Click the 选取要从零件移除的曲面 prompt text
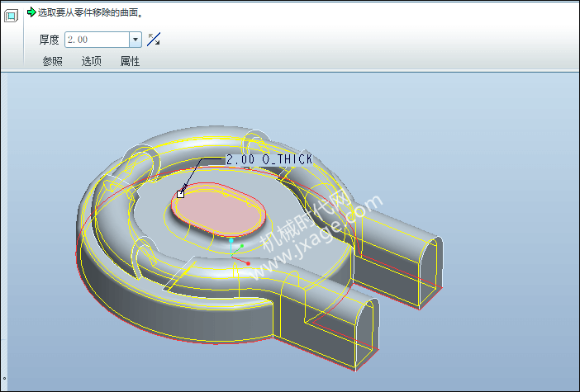 pyautogui.click(x=90, y=13)
